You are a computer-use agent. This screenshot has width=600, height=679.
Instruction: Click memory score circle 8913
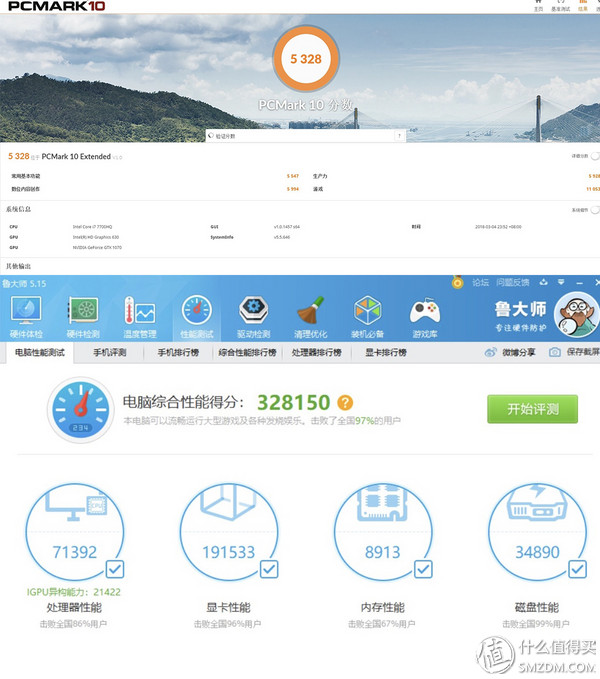tap(383, 532)
